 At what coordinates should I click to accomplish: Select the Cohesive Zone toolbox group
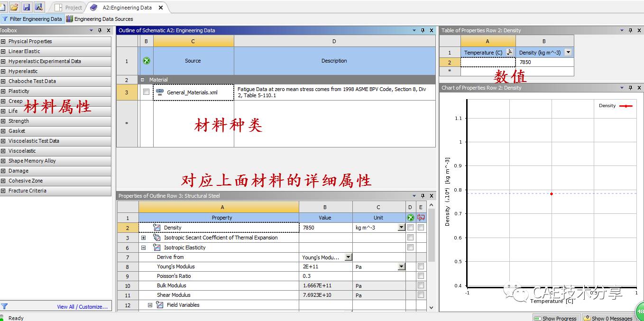(x=55, y=181)
